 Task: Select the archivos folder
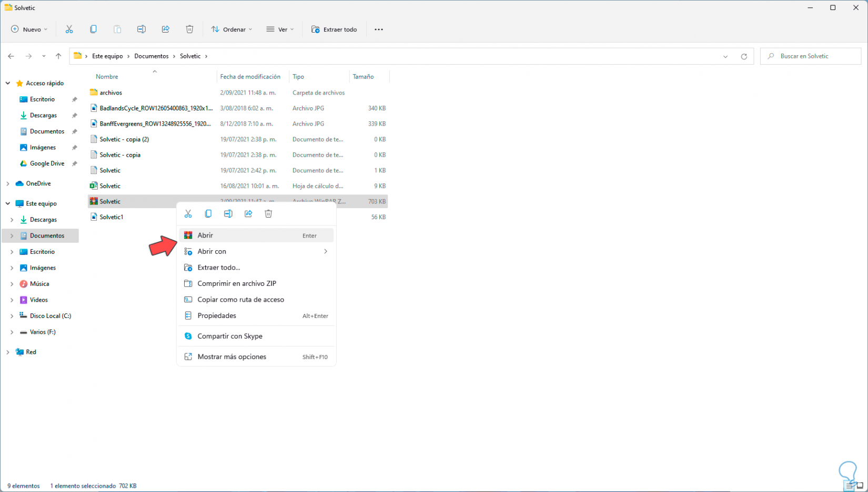(x=238, y=93)
